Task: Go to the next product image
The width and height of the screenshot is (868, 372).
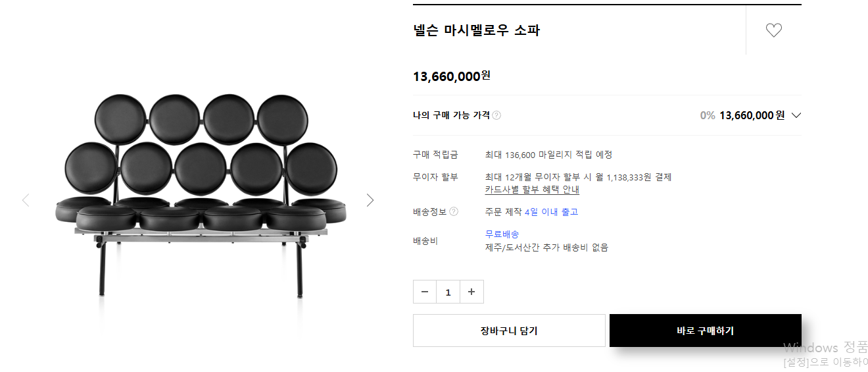Action: pyautogui.click(x=370, y=200)
